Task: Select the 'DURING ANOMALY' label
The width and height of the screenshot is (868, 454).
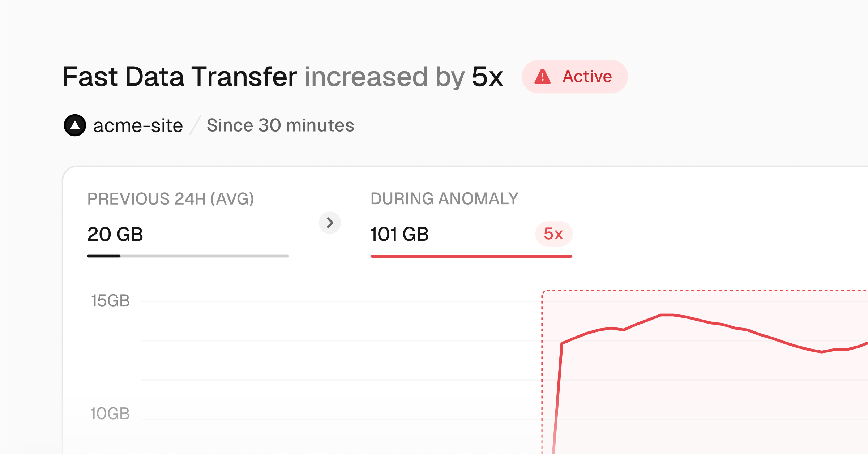Action: coord(444,199)
